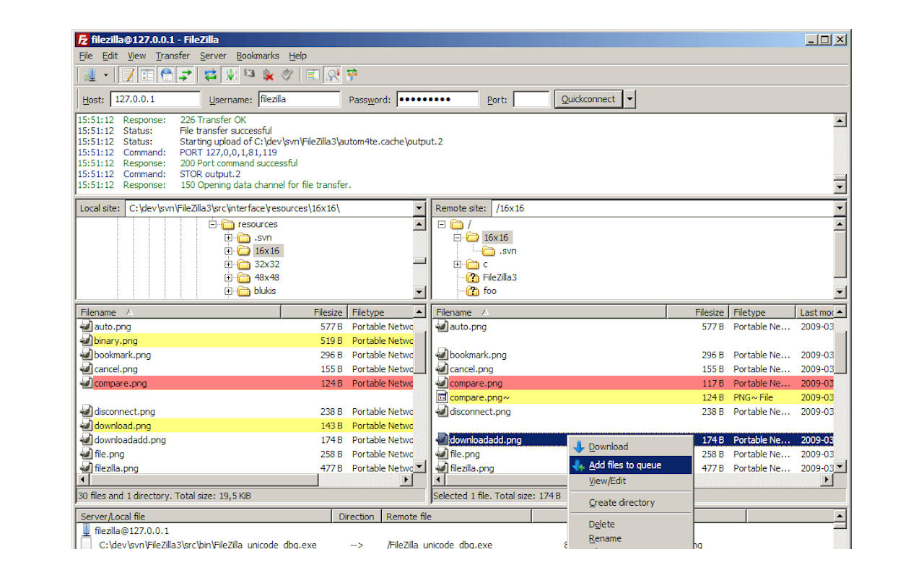This screenshot has width=924, height=578.
Task: Sort remote list by Filetype column
Action: click(x=762, y=313)
